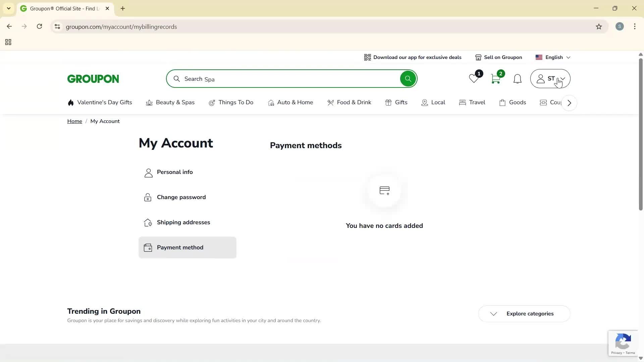644x362 pixels.
Task: Open the QR code app download link
Action: coord(367,57)
